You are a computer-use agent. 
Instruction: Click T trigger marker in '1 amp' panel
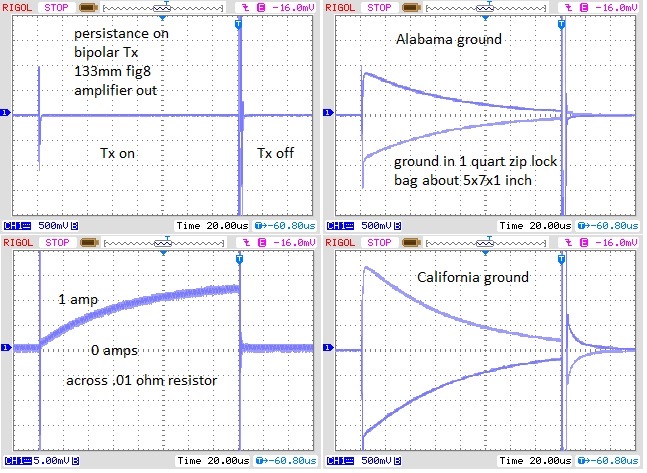point(239,259)
